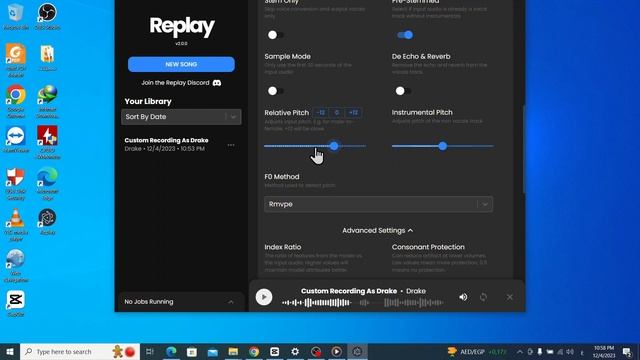Viewport: 640px width, 360px height.
Task: Open Chrome from the taskbar
Action: coord(254,351)
